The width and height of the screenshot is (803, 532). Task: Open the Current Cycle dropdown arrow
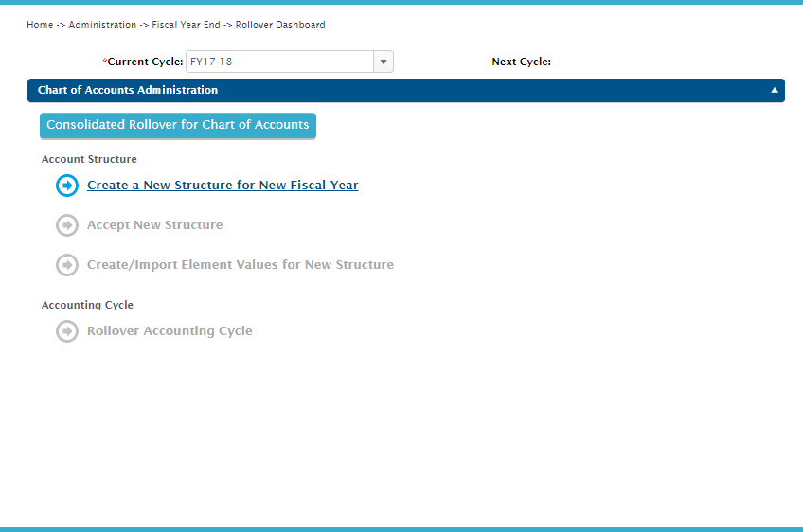(384, 62)
